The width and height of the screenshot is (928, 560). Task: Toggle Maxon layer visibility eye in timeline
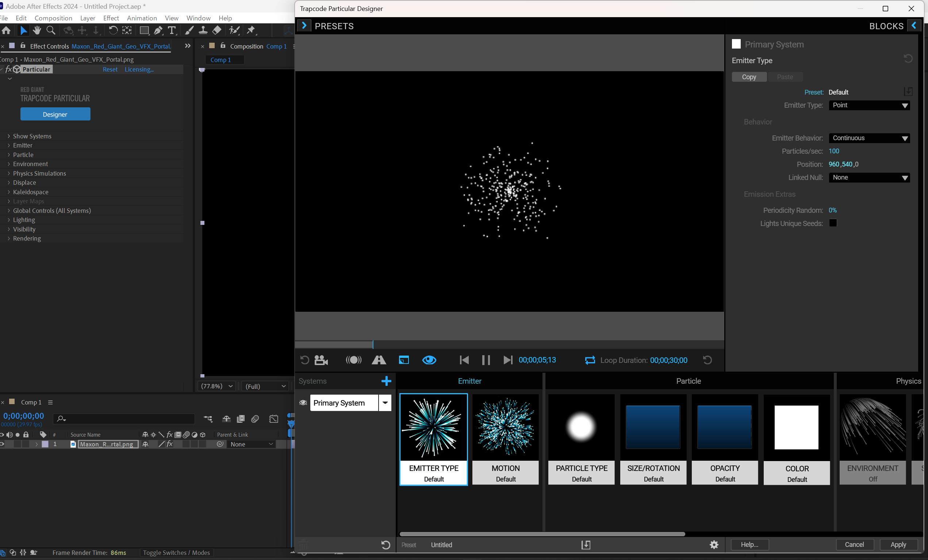[2, 444]
